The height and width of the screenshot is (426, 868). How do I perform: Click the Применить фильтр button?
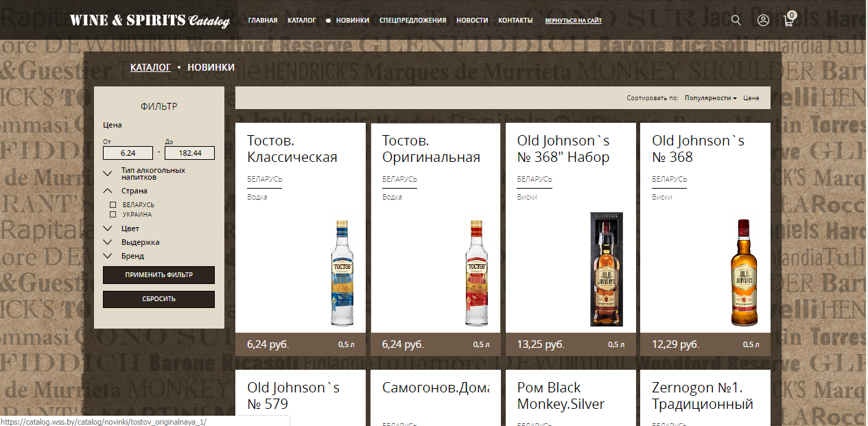(159, 275)
